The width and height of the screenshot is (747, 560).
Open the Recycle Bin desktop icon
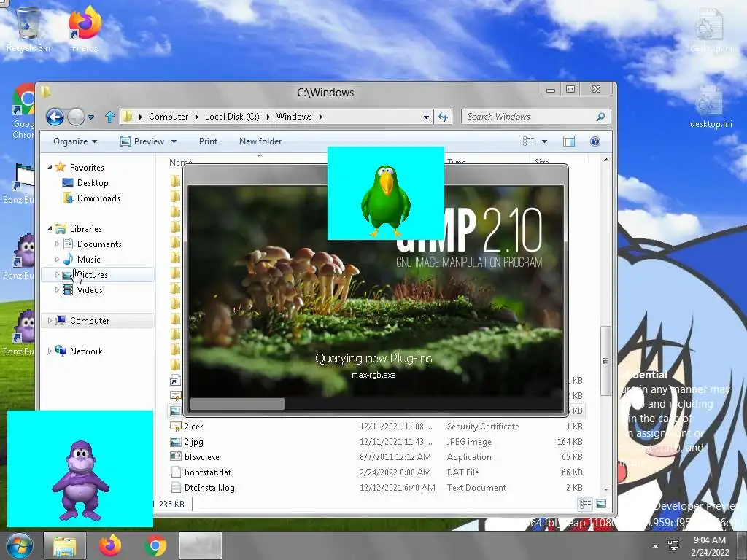coord(28,28)
